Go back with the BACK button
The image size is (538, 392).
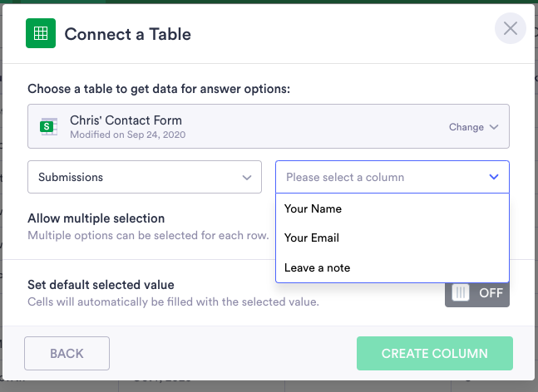[67, 353]
